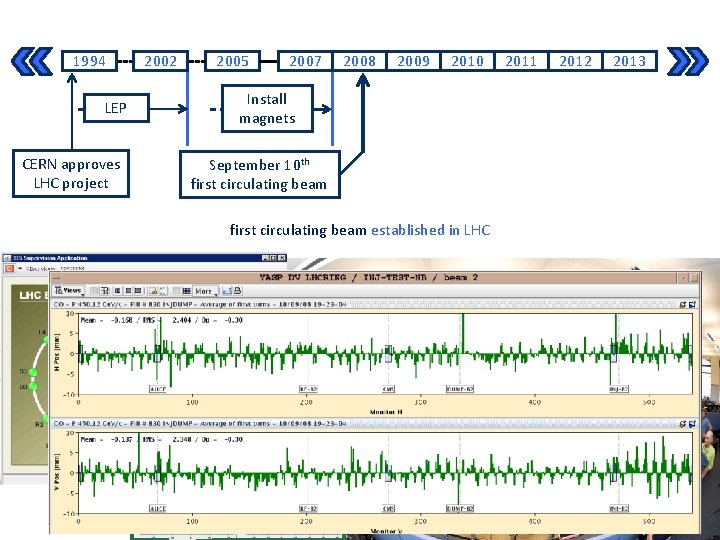720x540 pixels.
Task: Select year 2011 on the timeline
Action: (521, 61)
